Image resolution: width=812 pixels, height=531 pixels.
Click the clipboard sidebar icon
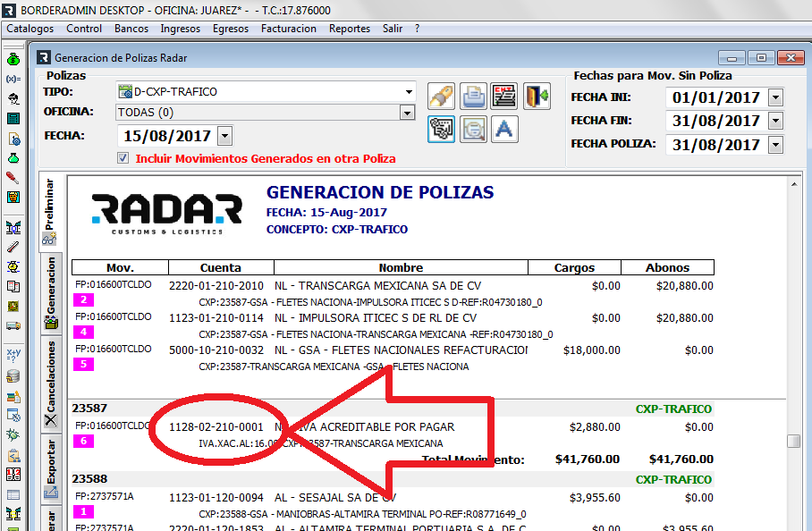[x=13, y=455]
